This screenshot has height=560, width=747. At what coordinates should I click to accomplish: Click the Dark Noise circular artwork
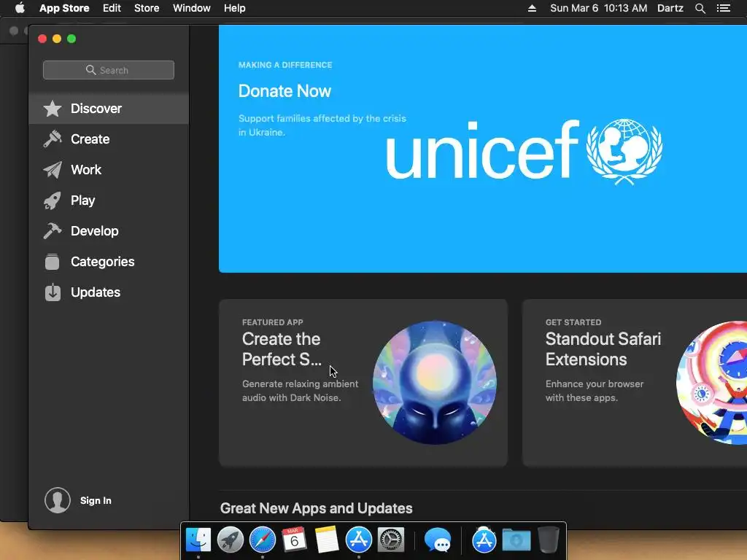(x=435, y=383)
